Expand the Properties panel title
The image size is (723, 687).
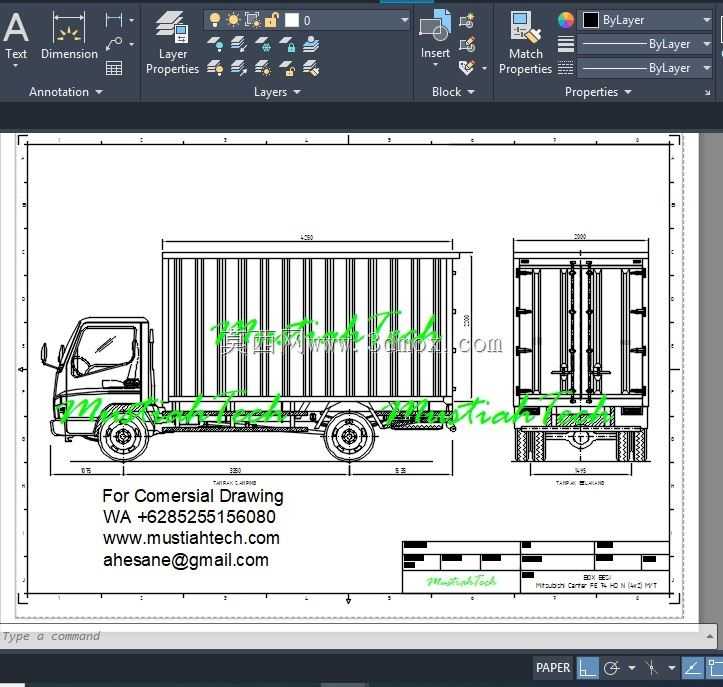[598, 92]
